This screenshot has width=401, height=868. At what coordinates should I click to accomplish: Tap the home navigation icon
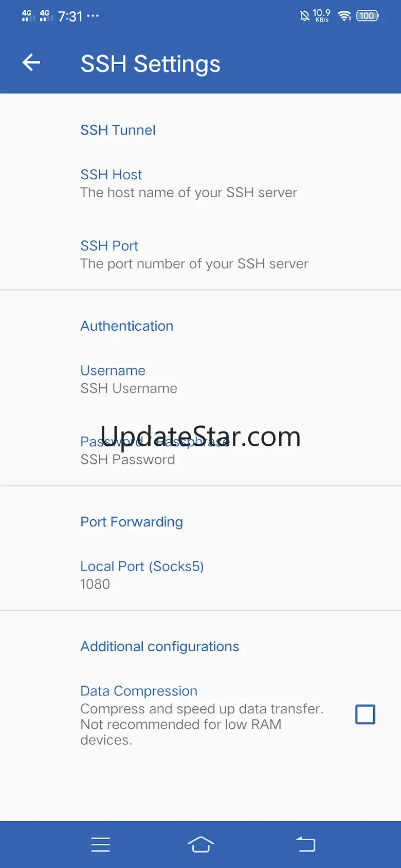pyautogui.click(x=200, y=844)
